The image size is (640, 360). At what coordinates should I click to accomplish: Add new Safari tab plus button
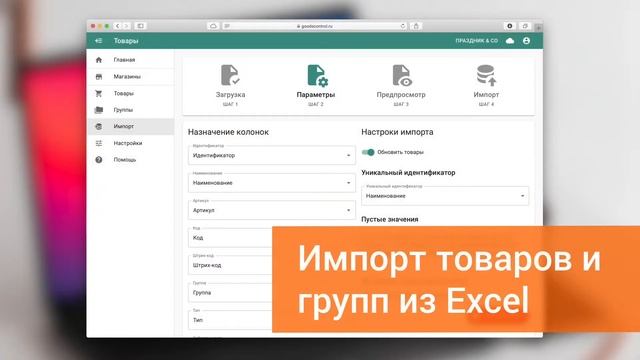coord(538,27)
